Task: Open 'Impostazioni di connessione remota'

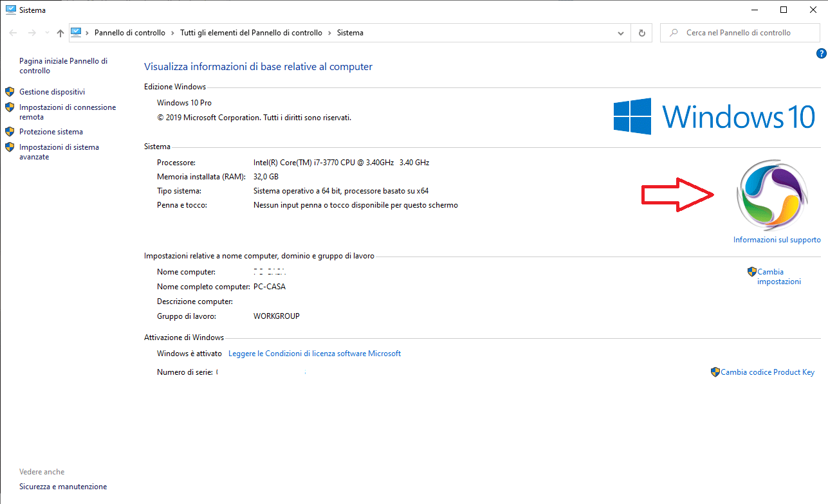Action: point(68,112)
